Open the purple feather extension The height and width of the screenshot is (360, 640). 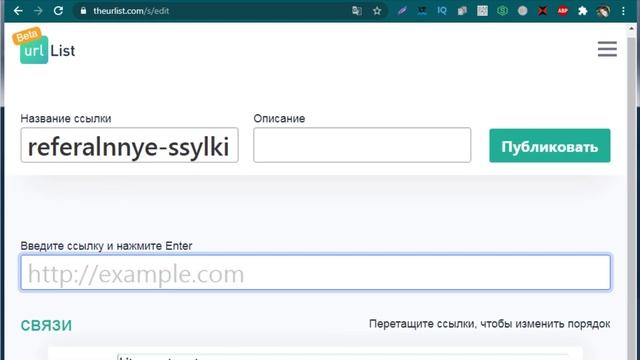(402, 11)
